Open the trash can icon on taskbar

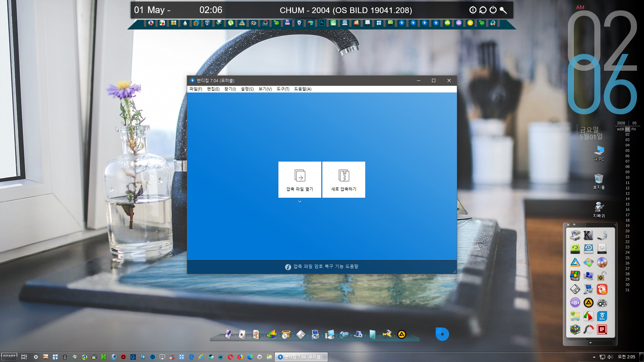(65, 357)
